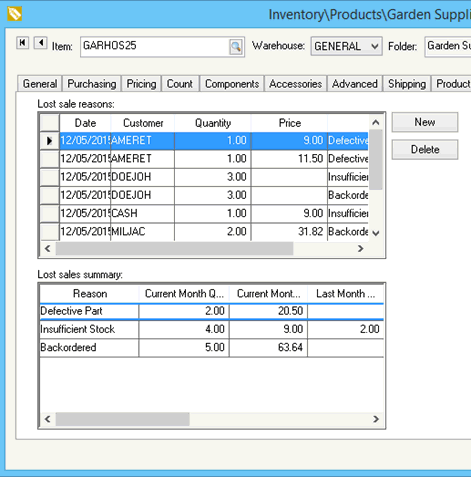Image resolution: width=471 pixels, height=477 pixels.
Task: Switch to the General tab
Action: tap(40, 84)
